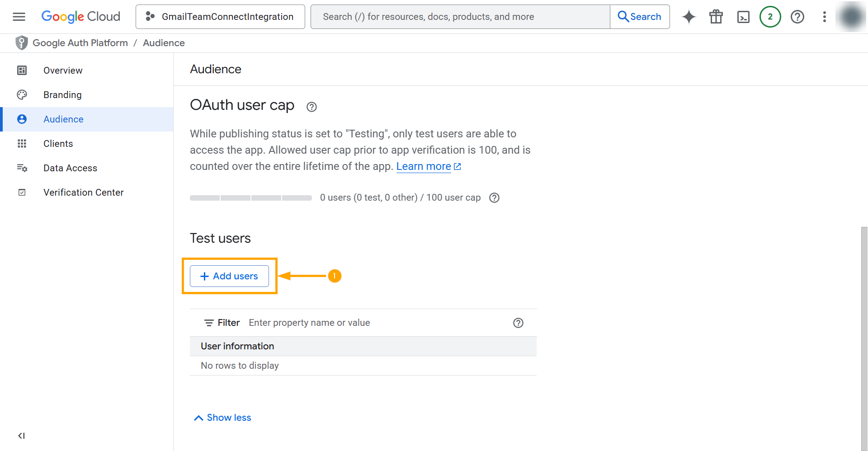The height and width of the screenshot is (451, 868).
Task: Open the free trial gift icon
Action: tap(716, 17)
